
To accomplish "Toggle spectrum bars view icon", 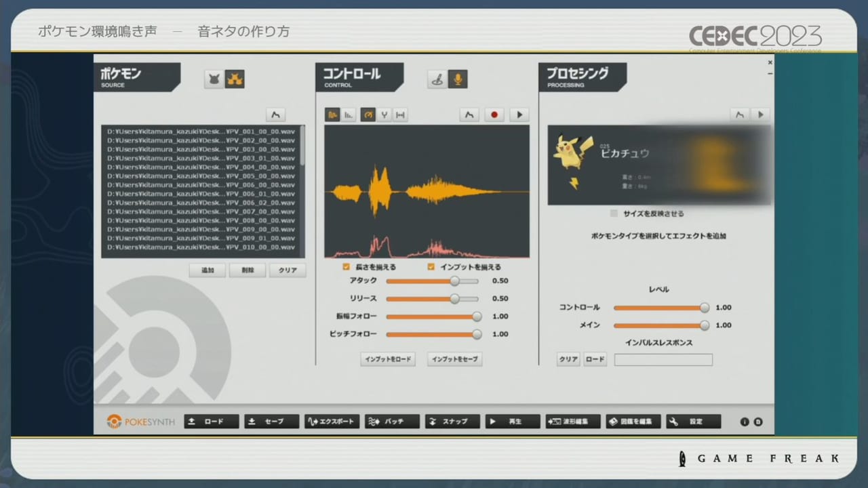I will (x=349, y=115).
